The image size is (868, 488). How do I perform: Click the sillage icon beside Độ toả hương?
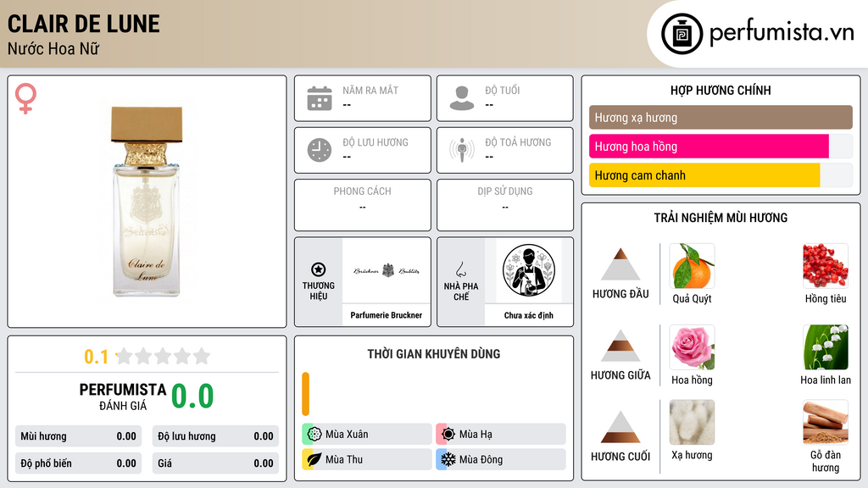462,150
